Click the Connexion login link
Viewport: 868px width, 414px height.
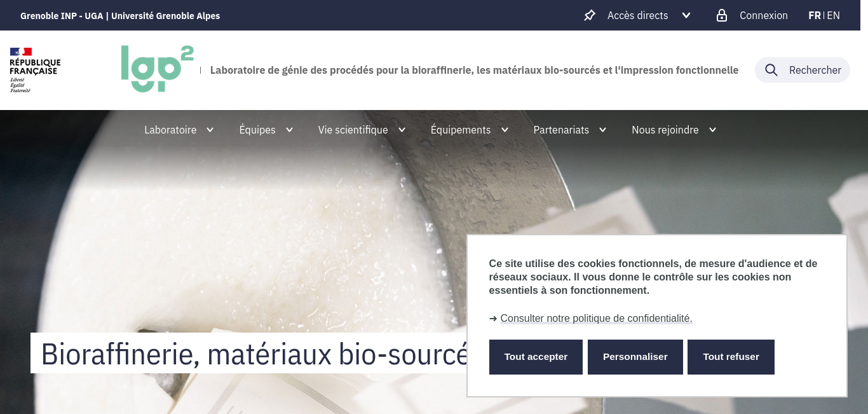tap(764, 15)
